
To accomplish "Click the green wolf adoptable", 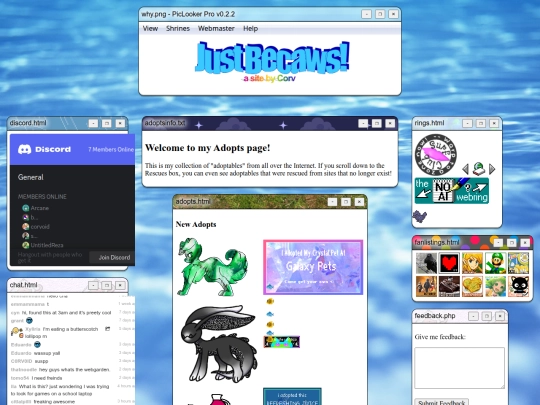I will [212, 267].
